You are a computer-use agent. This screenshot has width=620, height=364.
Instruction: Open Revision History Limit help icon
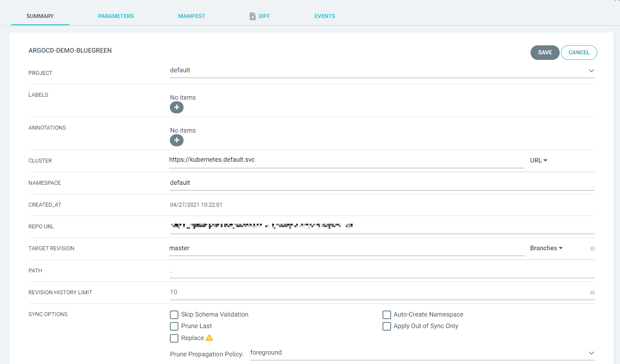coord(592,293)
